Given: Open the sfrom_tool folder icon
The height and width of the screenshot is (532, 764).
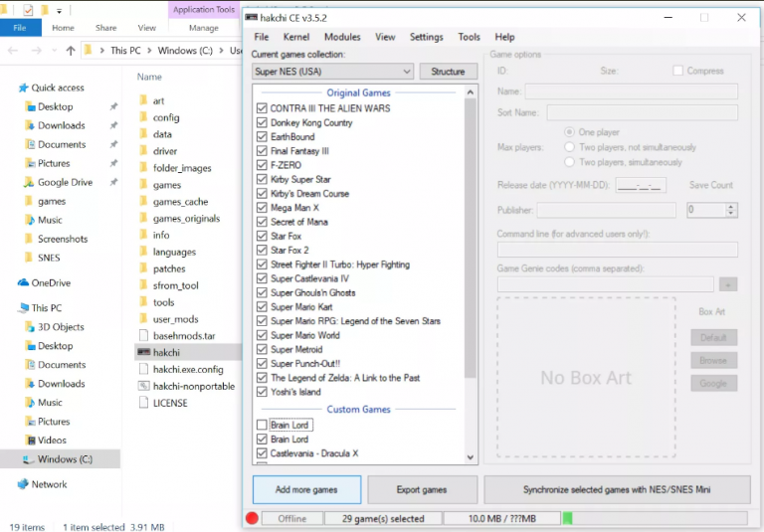Looking at the screenshot, I should 143,285.
